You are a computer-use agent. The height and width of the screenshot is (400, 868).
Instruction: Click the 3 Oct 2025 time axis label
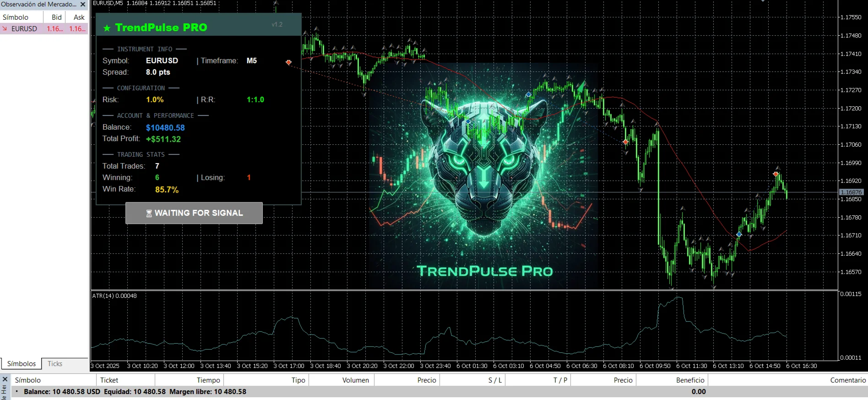(105, 366)
